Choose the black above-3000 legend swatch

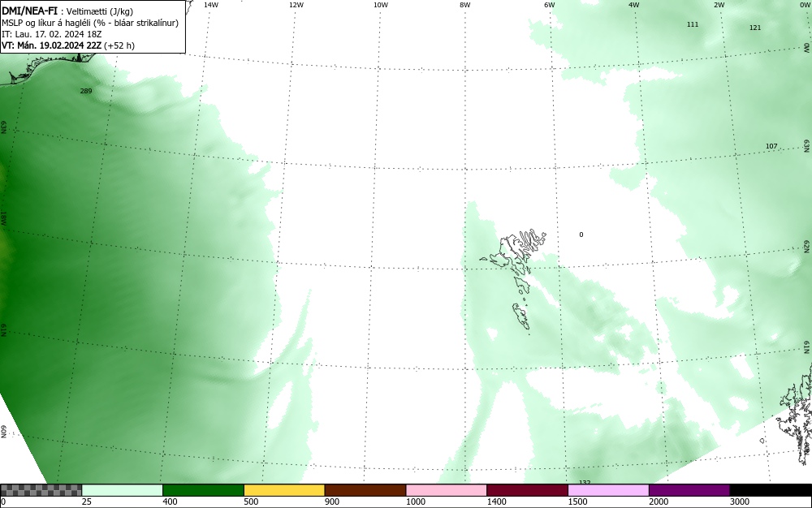[771, 490]
